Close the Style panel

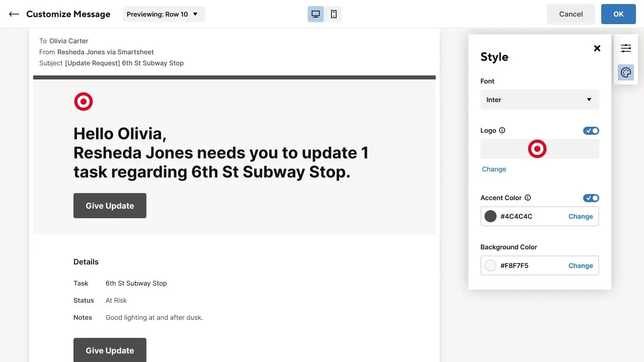(x=597, y=48)
